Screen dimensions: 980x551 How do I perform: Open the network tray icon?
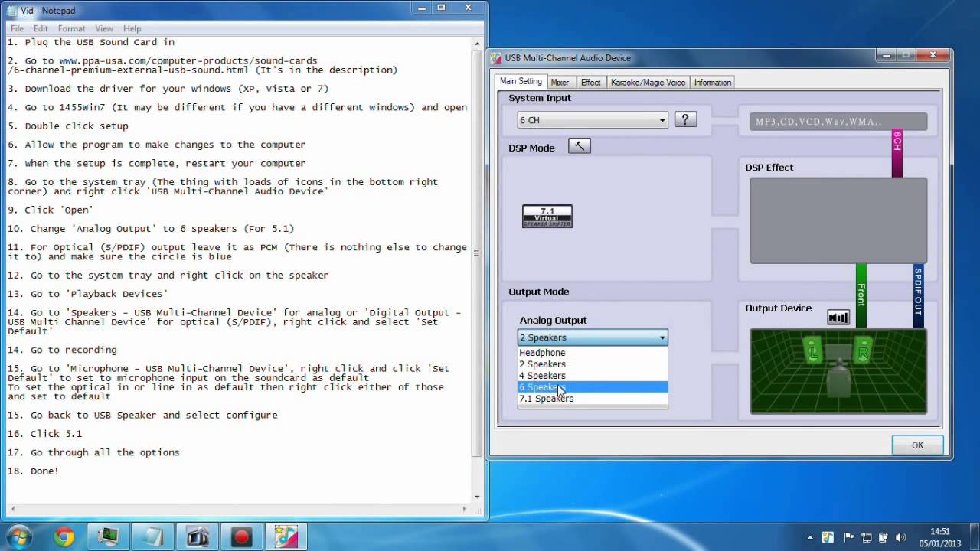coord(867,537)
